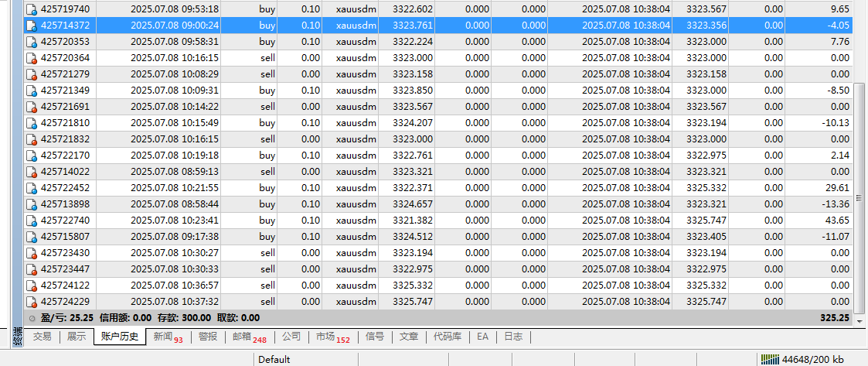Click the buy order icon beside 425722452

point(32,187)
